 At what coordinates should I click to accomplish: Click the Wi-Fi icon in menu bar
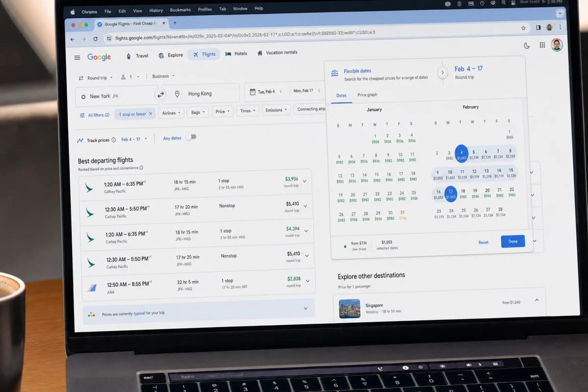click(x=492, y=3)
